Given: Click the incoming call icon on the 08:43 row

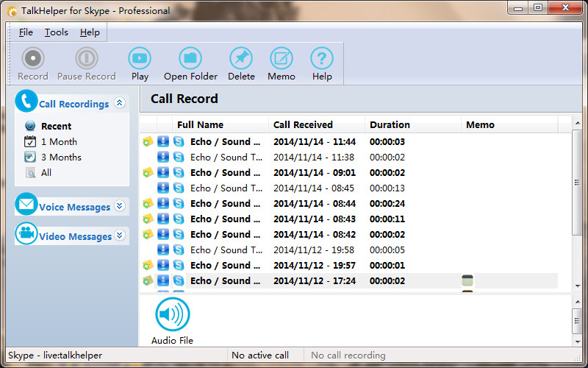Looking at the screenshot, I should 163,219.
